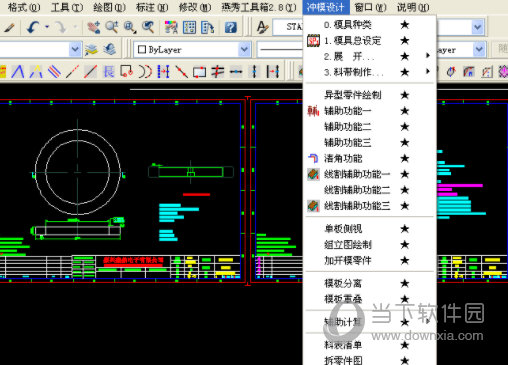Viewport: 508px width, 365px height.
Task: Open the linetype control dropdown
Action: [280, 50]
